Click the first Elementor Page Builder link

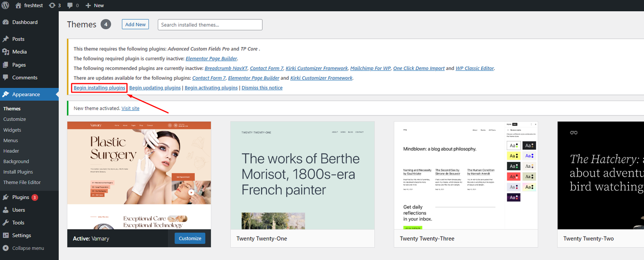pyautogui.click(x=211, y=59)
